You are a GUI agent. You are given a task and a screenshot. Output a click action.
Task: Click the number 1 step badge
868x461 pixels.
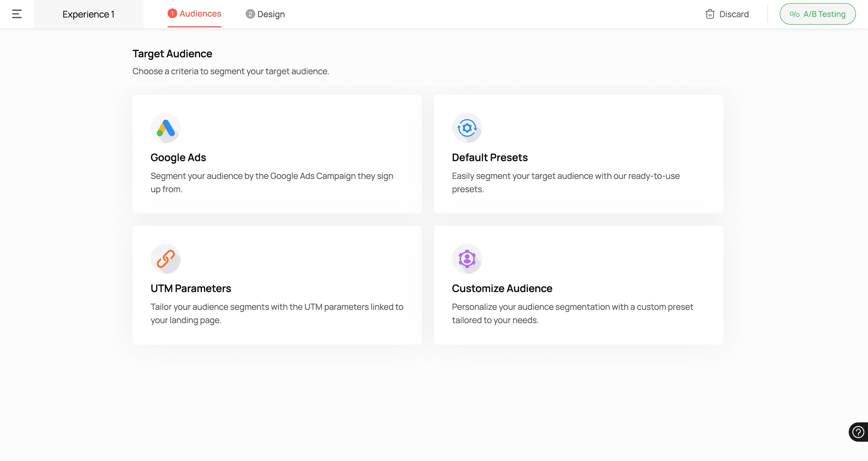tap(172, 14)
